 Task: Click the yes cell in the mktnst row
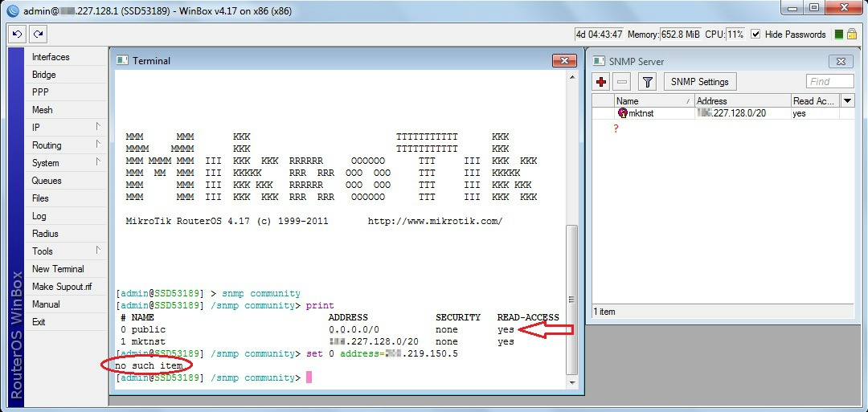tap(815, 112)
